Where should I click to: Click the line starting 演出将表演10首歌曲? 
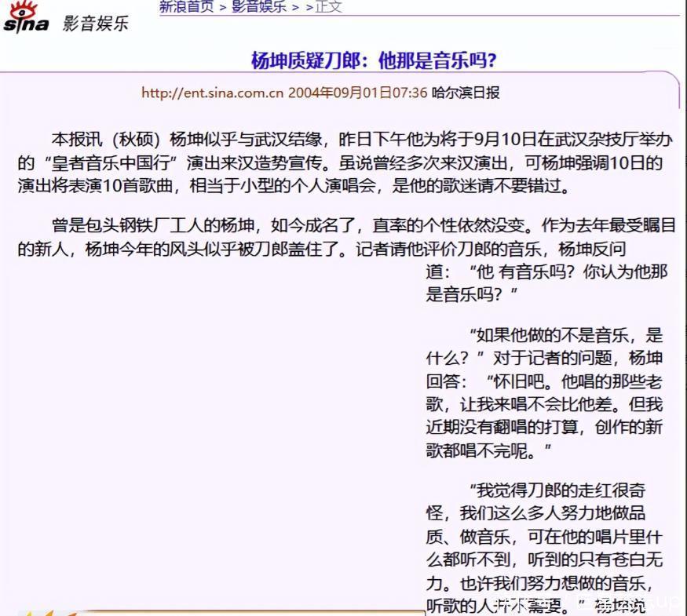pos(294,186)
